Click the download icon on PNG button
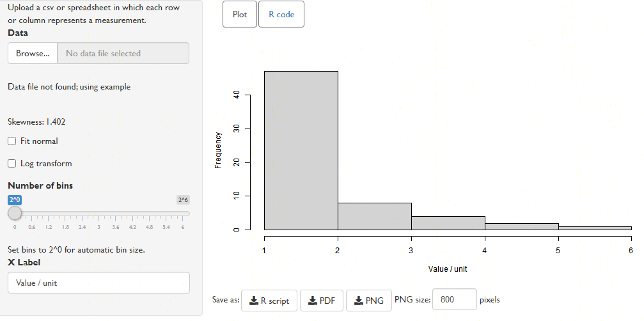Viewport: 644px width, 321px height. (359, 301)
